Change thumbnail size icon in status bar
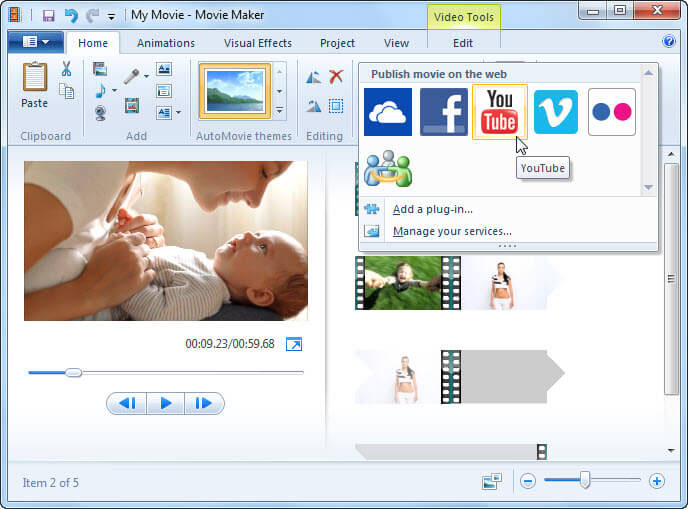 (x=491, y=481)
